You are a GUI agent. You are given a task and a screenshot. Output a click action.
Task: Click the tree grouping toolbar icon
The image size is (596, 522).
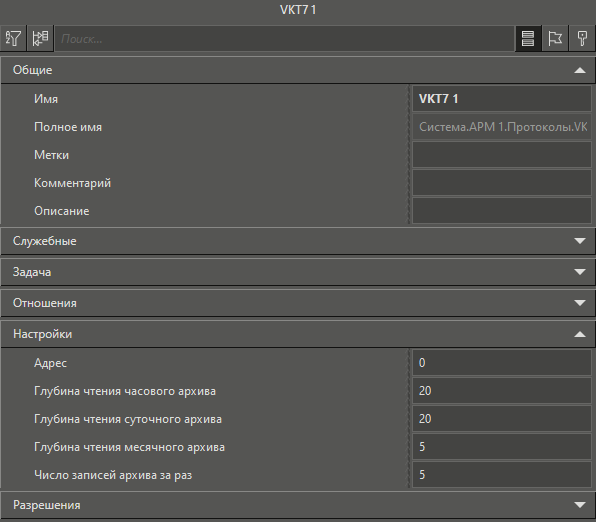point(40,38)
